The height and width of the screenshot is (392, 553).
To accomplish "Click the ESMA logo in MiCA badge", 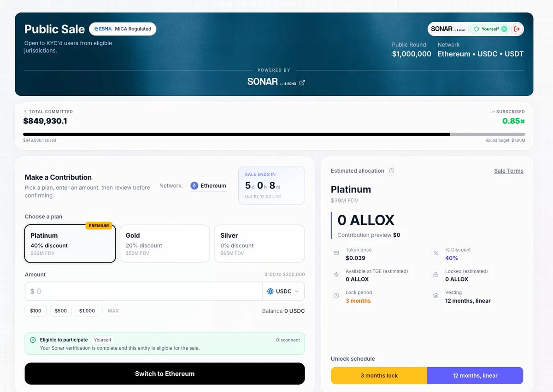I will (103, 29).
